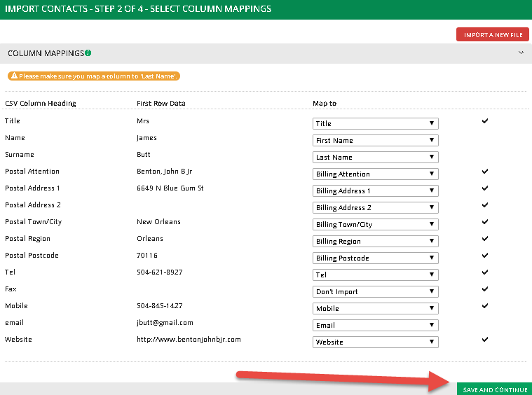Click the checkmark icon in the Fax row
Image resolution: width=532 pixels, height=395 pixels.
(484, 289)
